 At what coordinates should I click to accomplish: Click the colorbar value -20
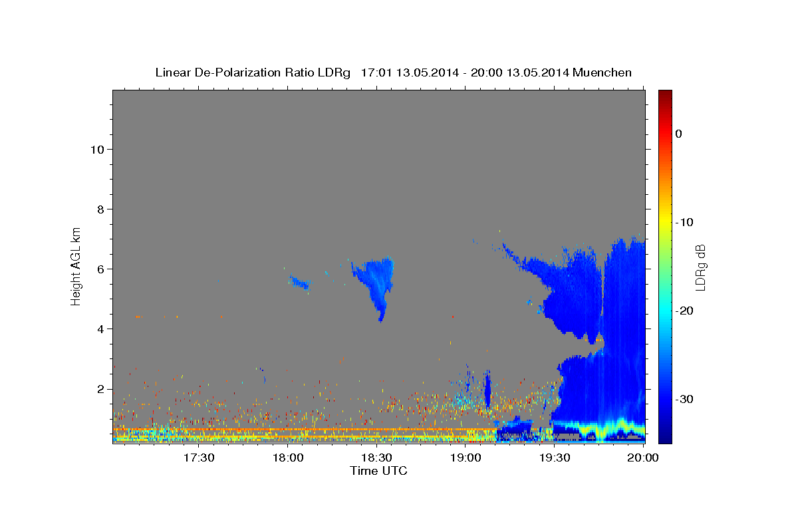(685, 311)
